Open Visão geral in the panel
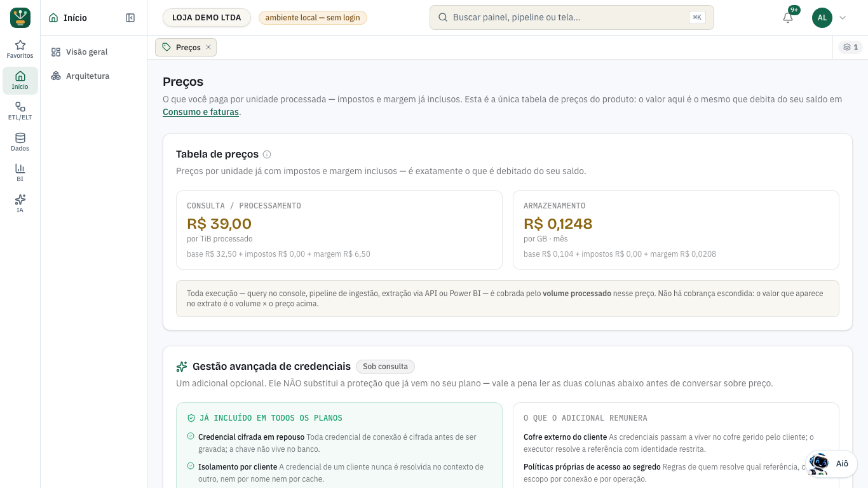The image size is (868, 488). coord(93,52)
